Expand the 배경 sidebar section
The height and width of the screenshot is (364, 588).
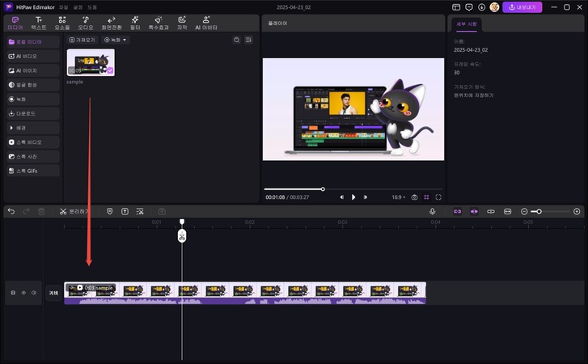(33, 128)
